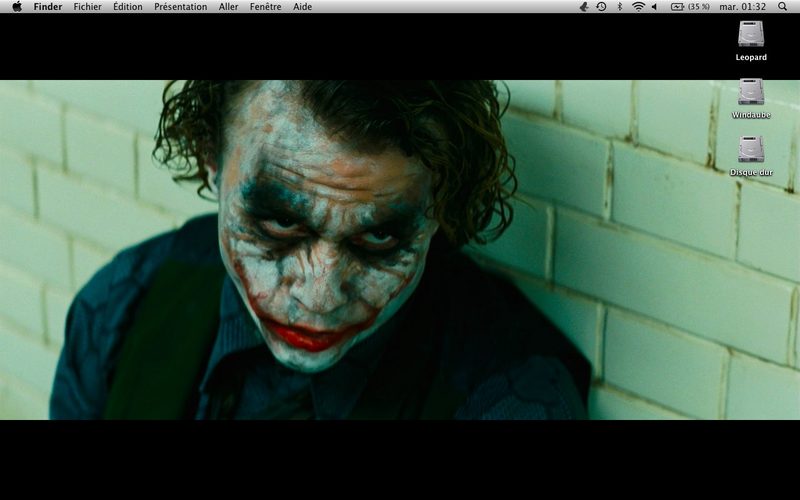The image size is (800, 500).
Task: Open the Apple menu
Action: 17,7
